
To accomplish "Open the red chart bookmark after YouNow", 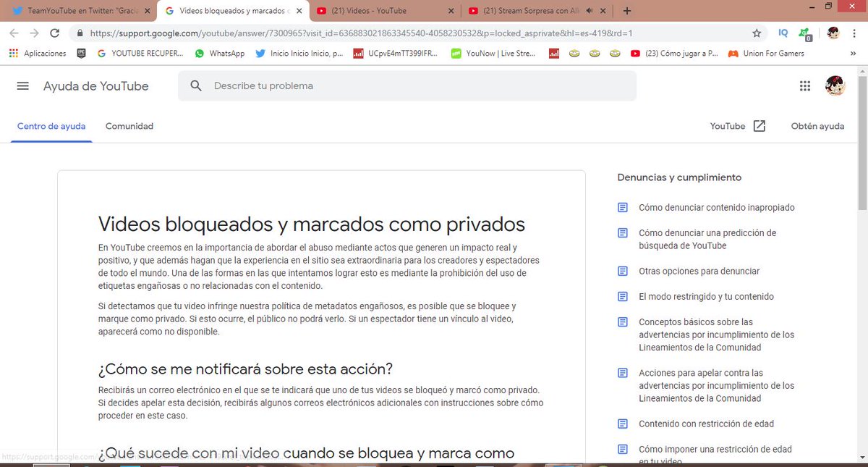I will (x=554, y=53).
